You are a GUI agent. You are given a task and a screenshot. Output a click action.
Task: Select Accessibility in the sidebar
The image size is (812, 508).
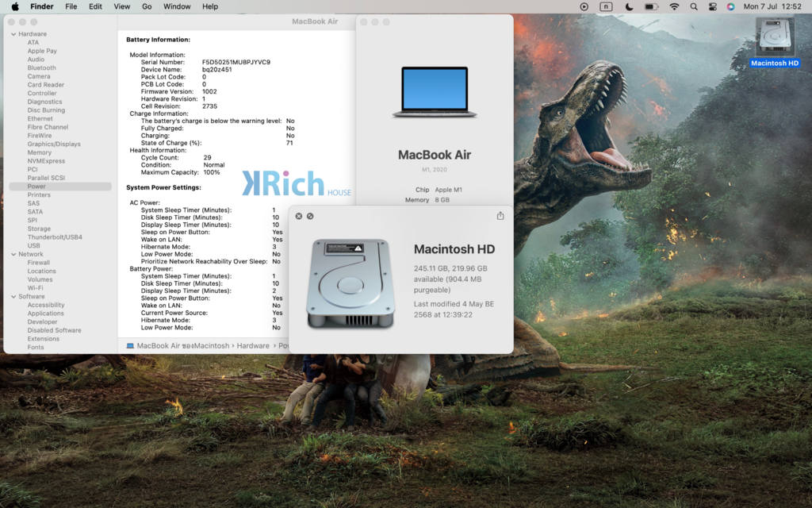pyautogui.click(x=46, y=305)
